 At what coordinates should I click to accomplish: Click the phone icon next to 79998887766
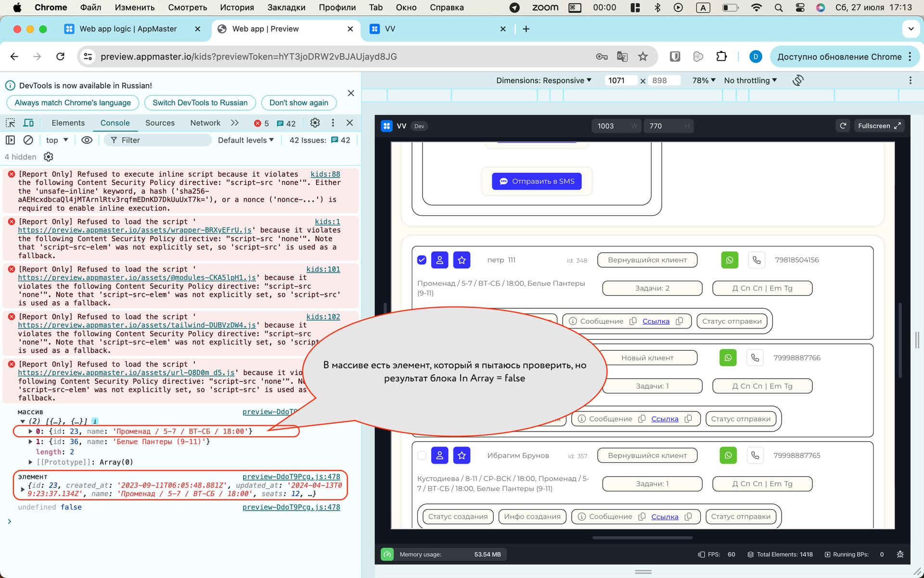pyautogui.click(x=755, y=358)
